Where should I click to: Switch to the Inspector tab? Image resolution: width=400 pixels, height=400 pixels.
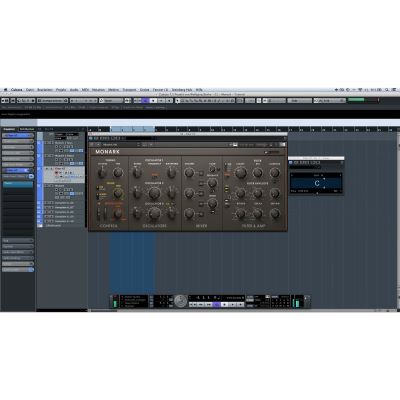(x=9, y=129)
